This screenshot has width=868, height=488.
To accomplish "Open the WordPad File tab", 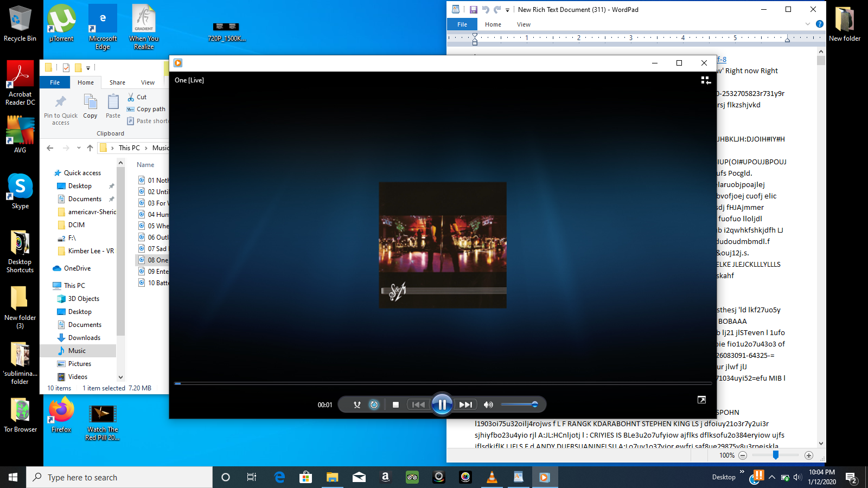I will 462,24.
